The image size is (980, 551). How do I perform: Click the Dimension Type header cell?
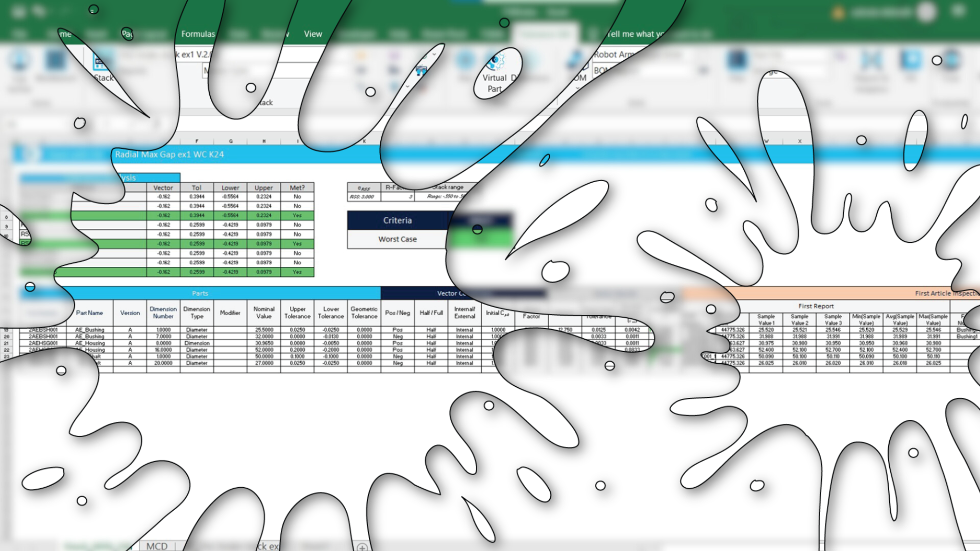(197, 313)
